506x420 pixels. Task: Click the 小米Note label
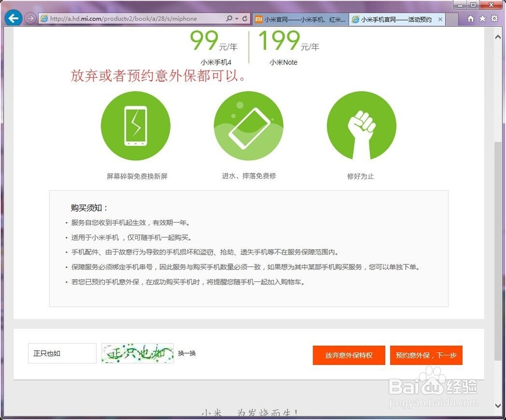pyautogui.click(x=283, y=62)
